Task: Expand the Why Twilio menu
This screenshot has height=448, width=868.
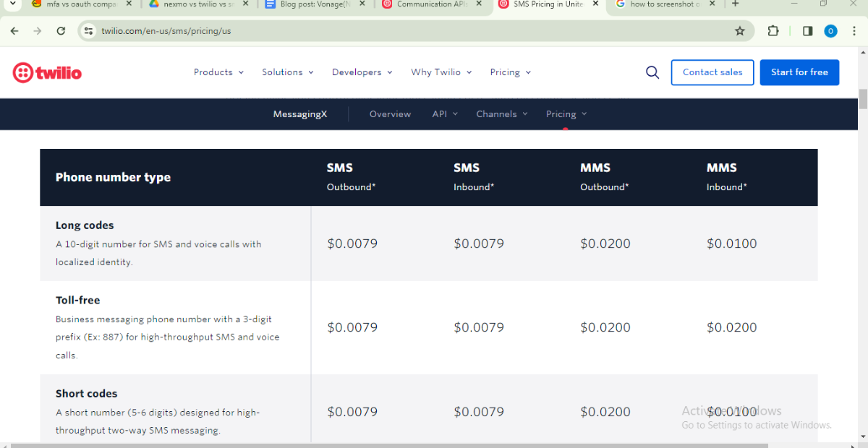Action: [441, 72]
